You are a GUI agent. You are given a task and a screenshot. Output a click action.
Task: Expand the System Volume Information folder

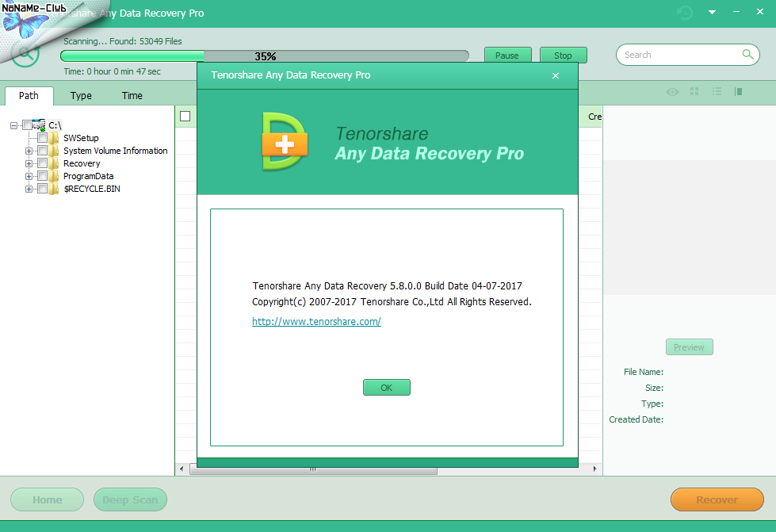29,151
